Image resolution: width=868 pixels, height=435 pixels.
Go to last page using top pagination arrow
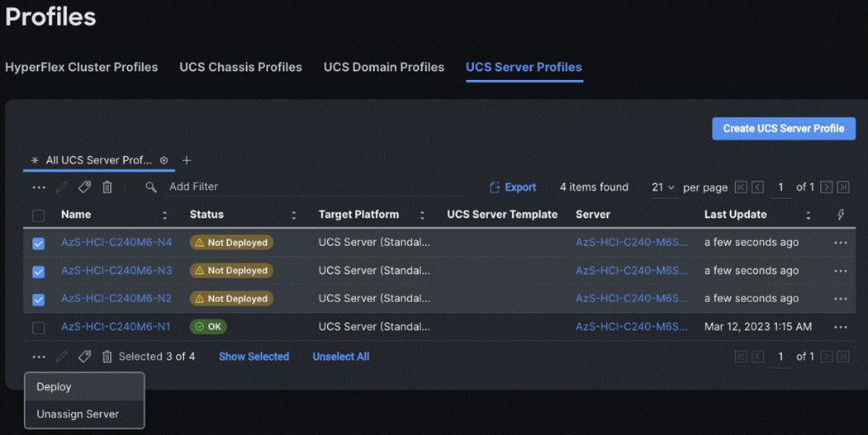(x=843, y=187)
